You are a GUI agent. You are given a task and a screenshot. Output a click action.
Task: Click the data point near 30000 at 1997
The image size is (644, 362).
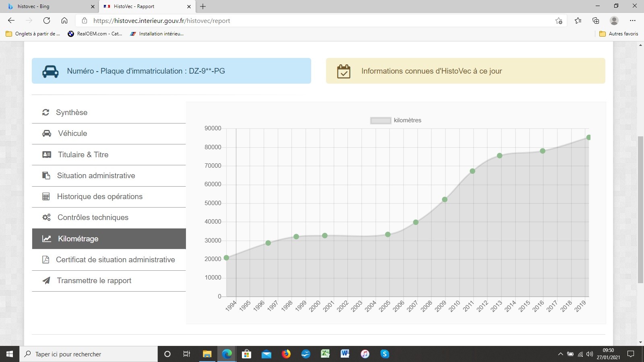268,243
